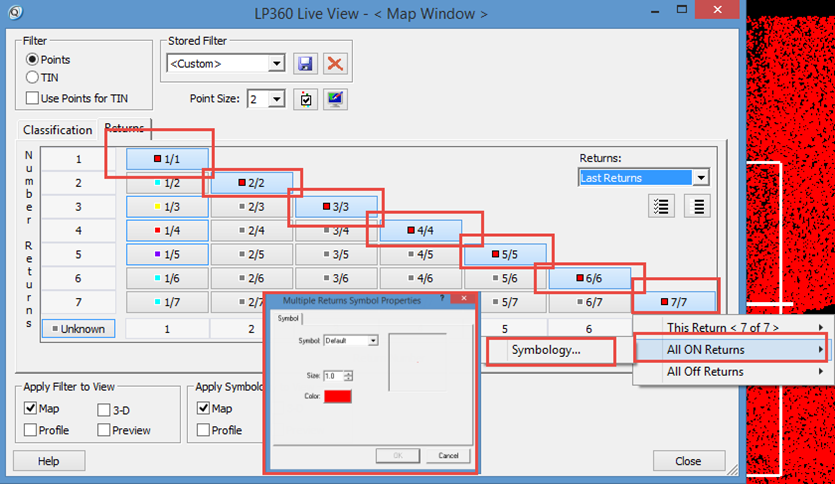Click help question mark in Symbol Properties dialog
Image resolution: width=835 pixels, height=484 pixels.
442,299
